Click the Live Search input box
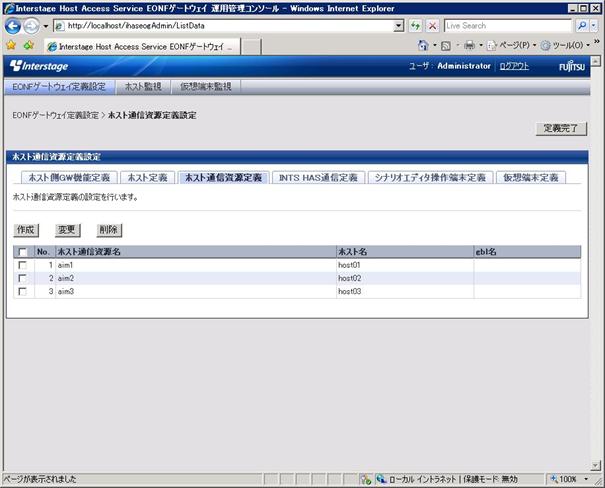The width and height of the screenshot is (605, 488). point(508,26)
